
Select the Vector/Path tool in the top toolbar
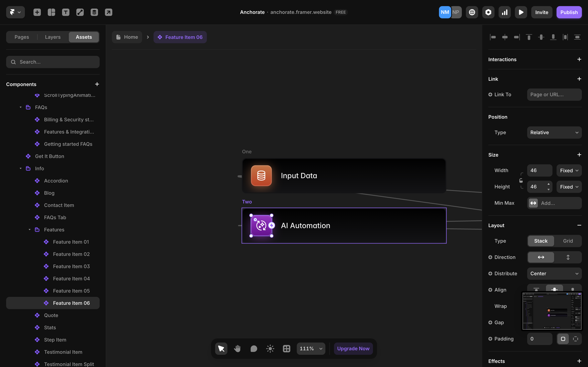pos(80,12)
